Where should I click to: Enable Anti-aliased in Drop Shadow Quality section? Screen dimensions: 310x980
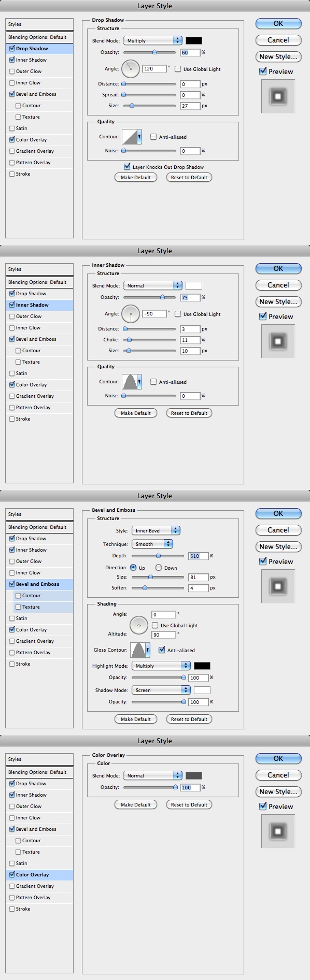click(153, 137)
